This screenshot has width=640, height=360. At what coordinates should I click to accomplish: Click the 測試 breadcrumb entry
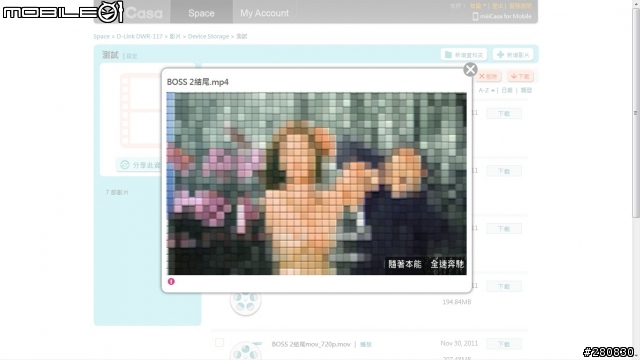242,36
